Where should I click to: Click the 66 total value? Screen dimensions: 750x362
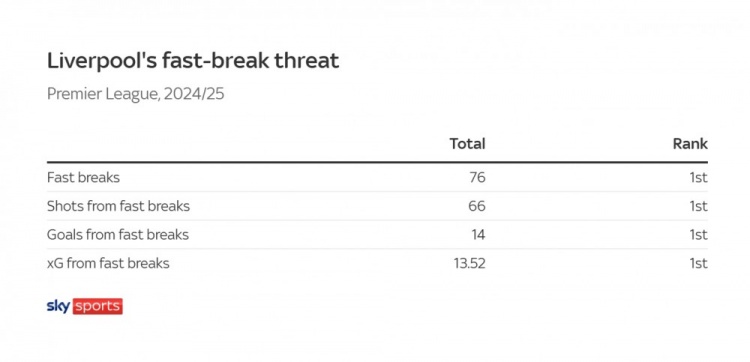coord(477,206)
